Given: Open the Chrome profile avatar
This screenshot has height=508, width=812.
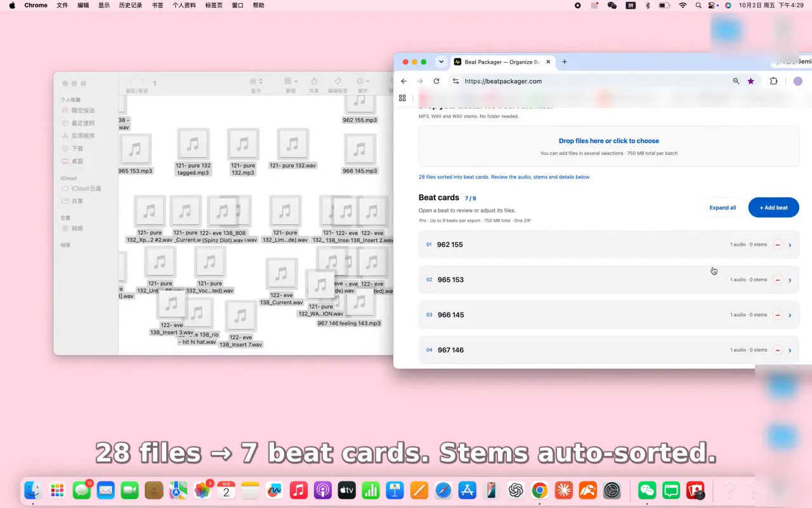Looking at the screenshot, I should point(798,81).
